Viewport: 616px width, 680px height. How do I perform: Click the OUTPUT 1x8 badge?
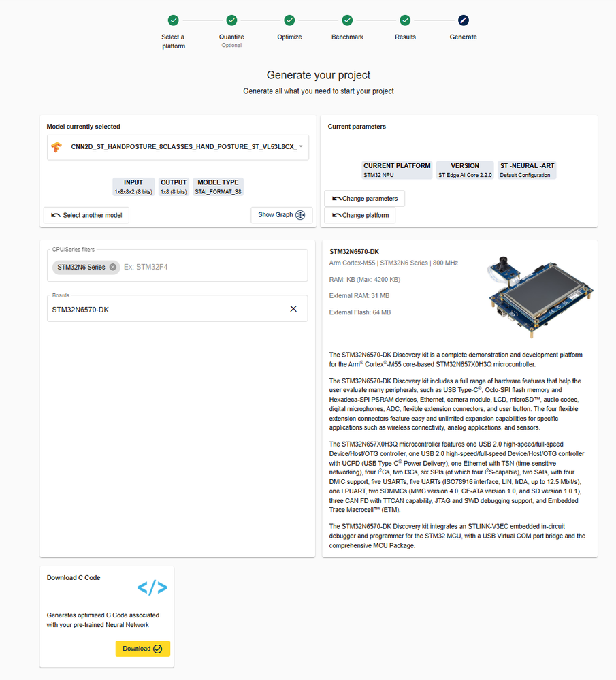point(174,187)
